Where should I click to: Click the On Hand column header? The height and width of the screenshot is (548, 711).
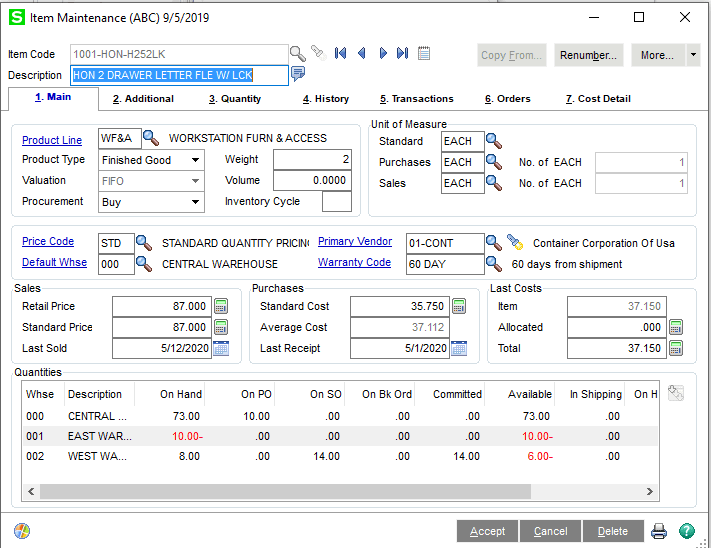(180, 394)
